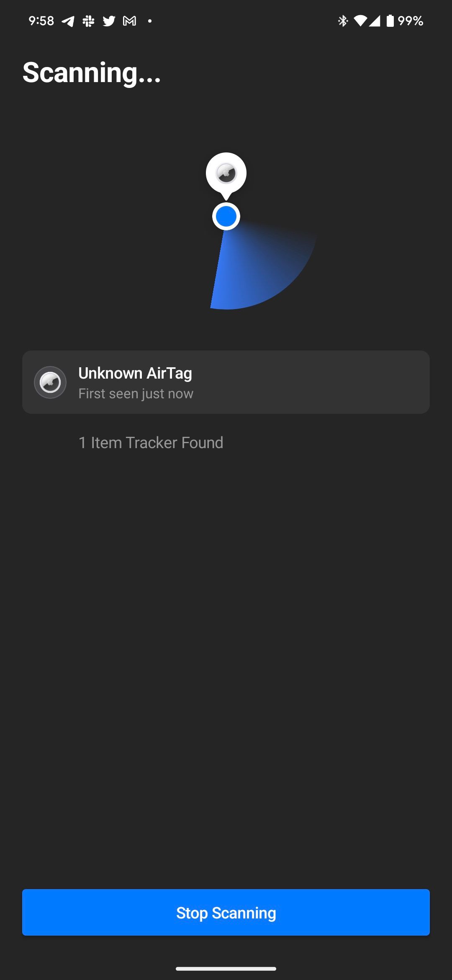Click the Bluetooth icon in the status bar
Image resolution: width=452 pixels, height=980 pixels.
[343, 21]
